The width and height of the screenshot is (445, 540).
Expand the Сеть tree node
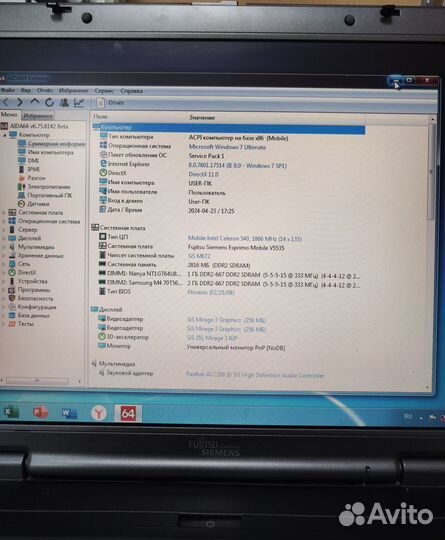(4, 264)
